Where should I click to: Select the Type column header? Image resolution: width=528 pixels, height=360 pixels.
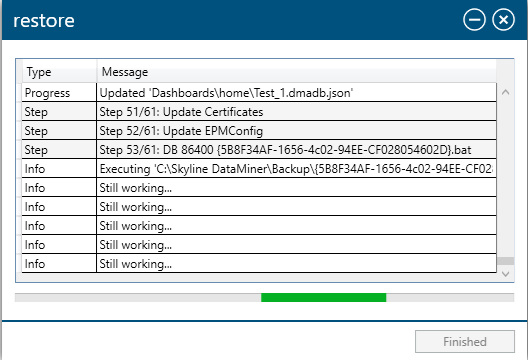click(59, 72)
